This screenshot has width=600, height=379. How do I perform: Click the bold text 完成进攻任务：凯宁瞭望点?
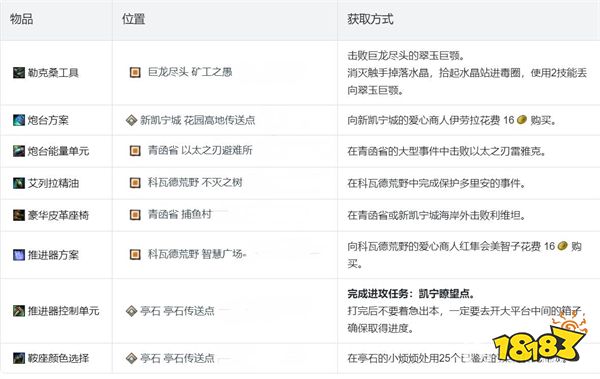tap(411, 294)
